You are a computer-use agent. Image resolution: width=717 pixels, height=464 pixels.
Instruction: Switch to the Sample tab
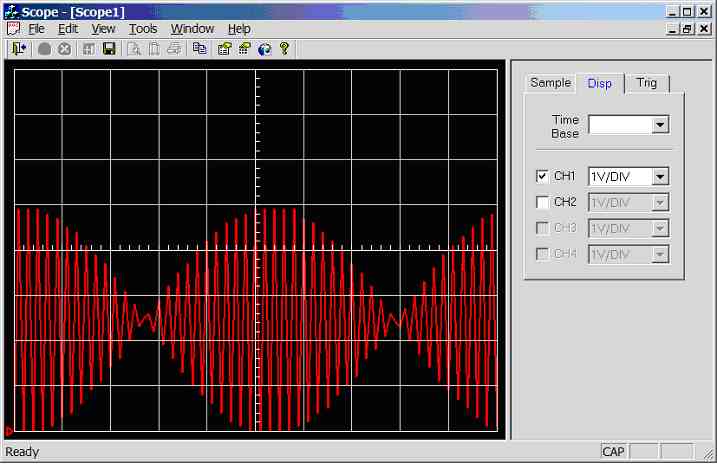tap(550, 83)
